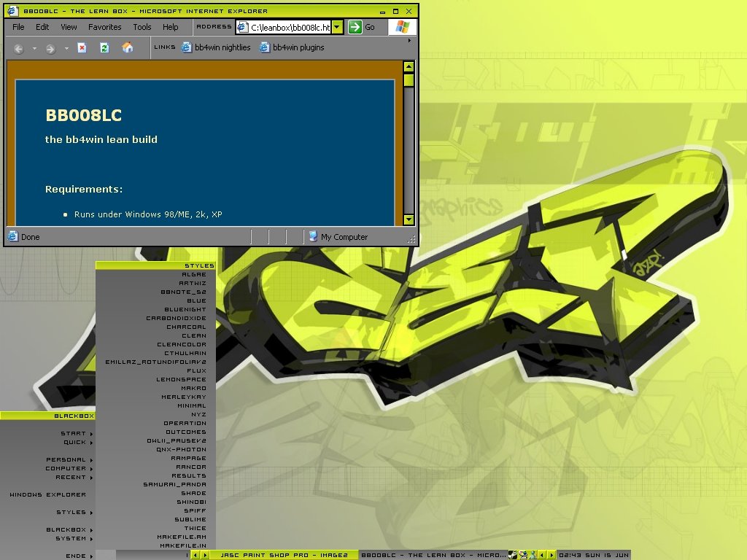Click right workspace arrow beside the Paint Shop Pro task
The image size is (747, 560).
coord(205,555)
